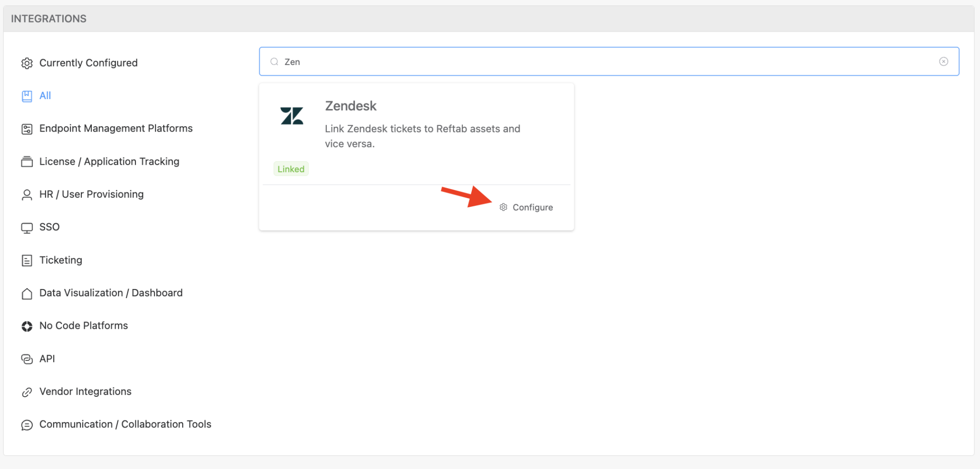Click into the integrations search field
Image resolution: width=980 pixels, height=469 pixels.
coord(608,62)
